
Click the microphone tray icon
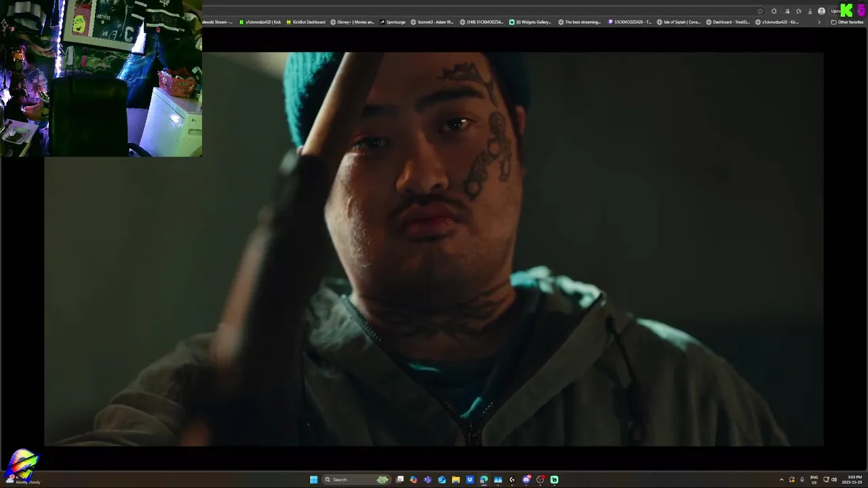(x=802, y=480)
